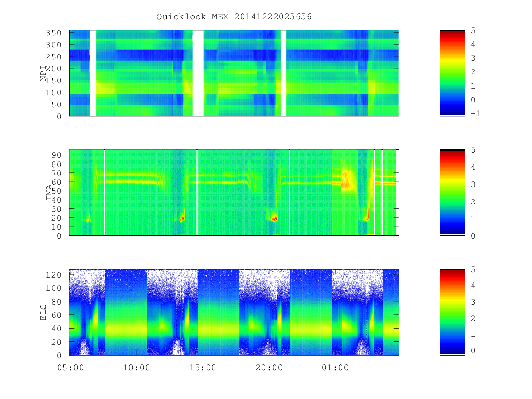Click the IMA color scale bar
Image resolution: width=532 pixels, height=399 pixels.
point(452,192)
